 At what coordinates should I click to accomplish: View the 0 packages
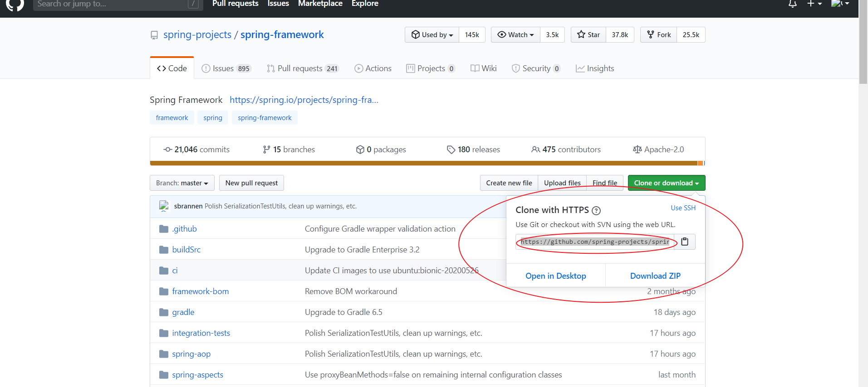tap(381, 150)
